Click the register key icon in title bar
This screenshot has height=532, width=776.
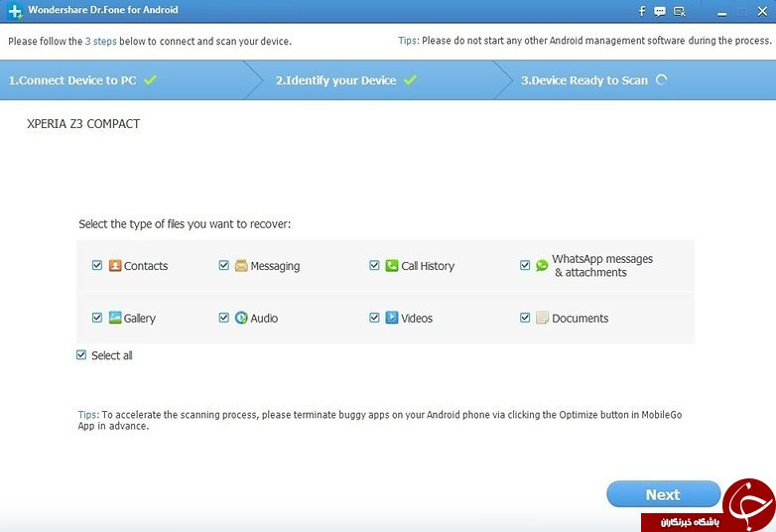680,11
